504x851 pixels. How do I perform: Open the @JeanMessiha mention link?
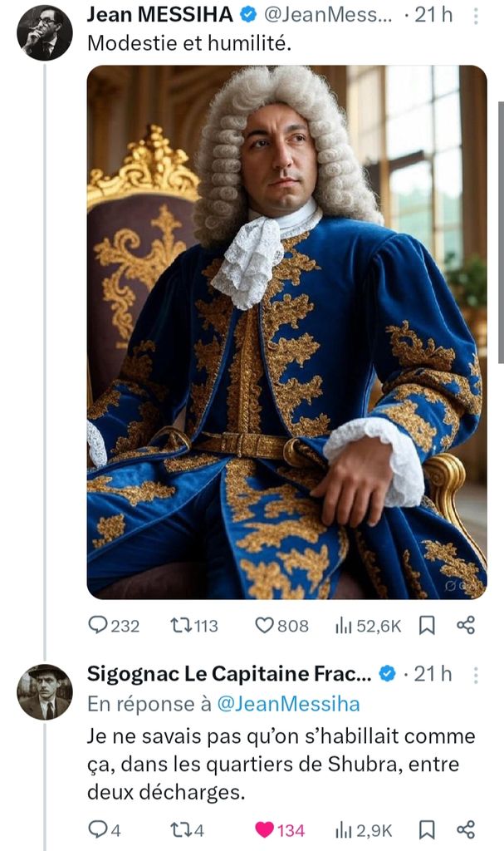click(288, 705)
